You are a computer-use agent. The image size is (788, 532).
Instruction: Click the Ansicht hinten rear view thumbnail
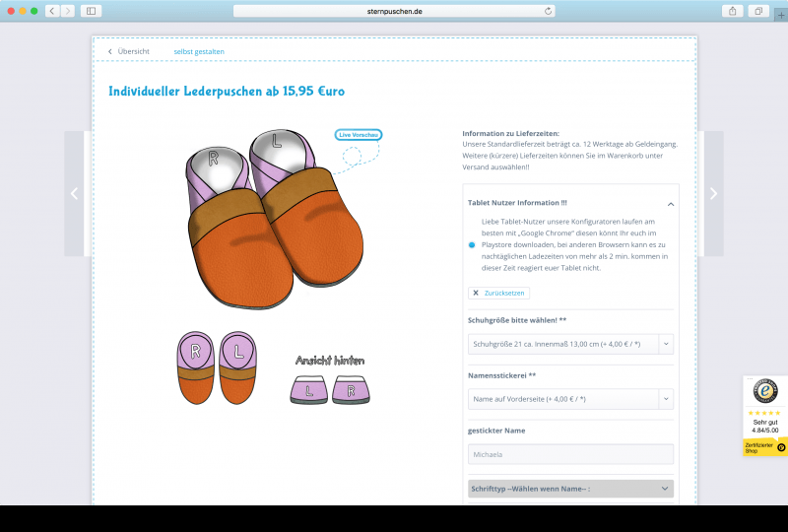(330, 379)
